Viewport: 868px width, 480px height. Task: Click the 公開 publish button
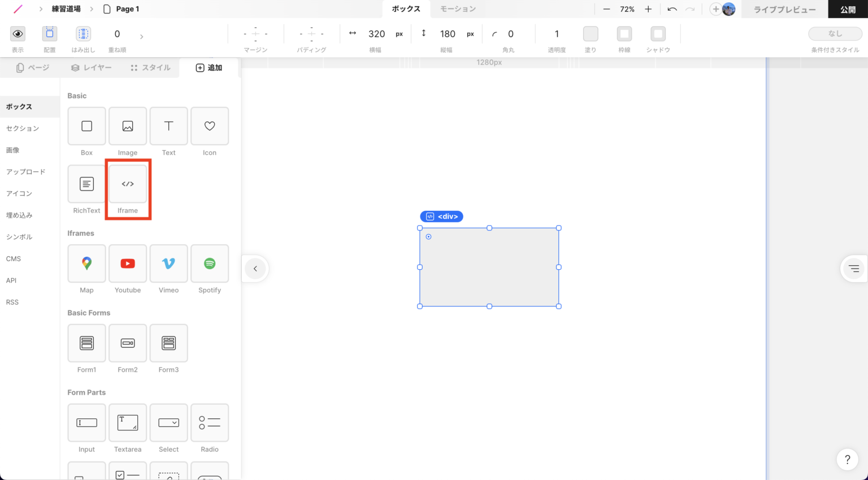click(848, 9)
